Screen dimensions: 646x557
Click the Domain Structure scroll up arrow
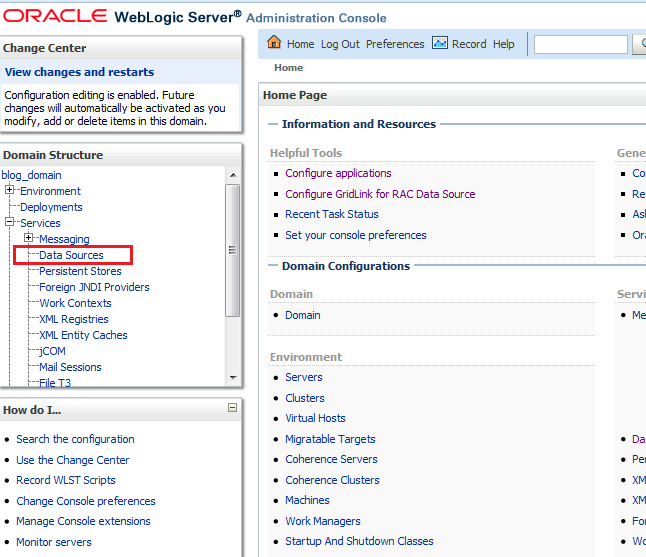tap(233, 175)
